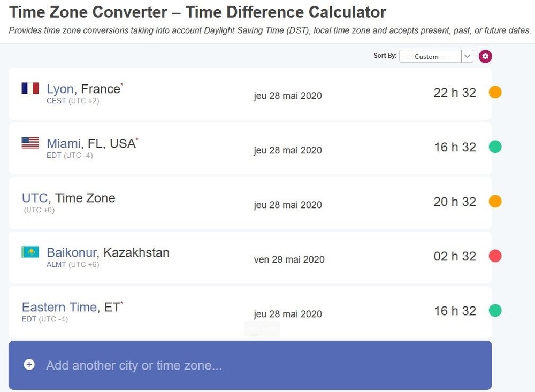Click the Lyon time 22 h 32
The height and width of the screenshot is (392, 535).
tap(455, 93)
